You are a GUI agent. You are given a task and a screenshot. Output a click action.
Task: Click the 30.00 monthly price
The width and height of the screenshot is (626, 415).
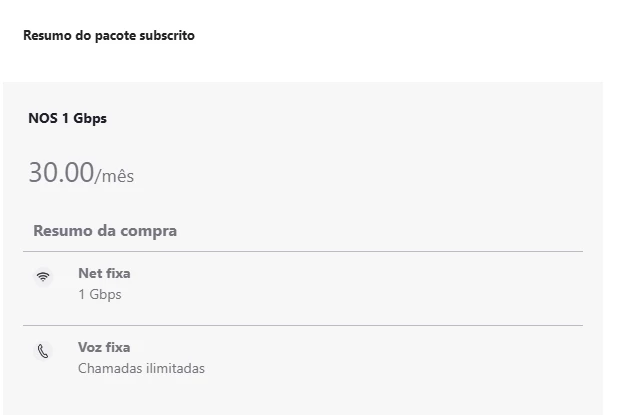[x=60, y=172]
